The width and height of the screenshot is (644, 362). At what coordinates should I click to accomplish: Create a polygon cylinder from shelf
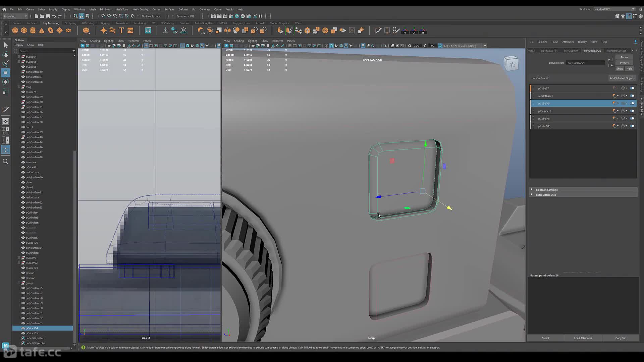point(33,31)
